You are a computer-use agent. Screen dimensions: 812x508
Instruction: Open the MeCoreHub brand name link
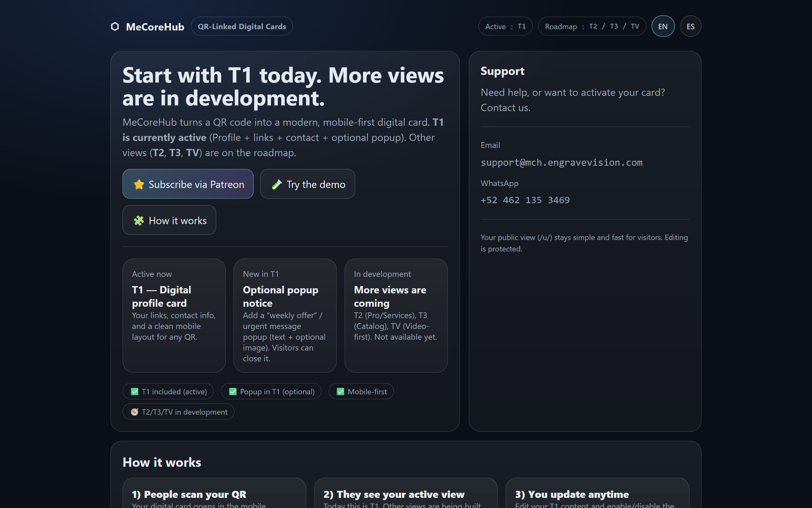pyautogui.click(x=155, y=27)
